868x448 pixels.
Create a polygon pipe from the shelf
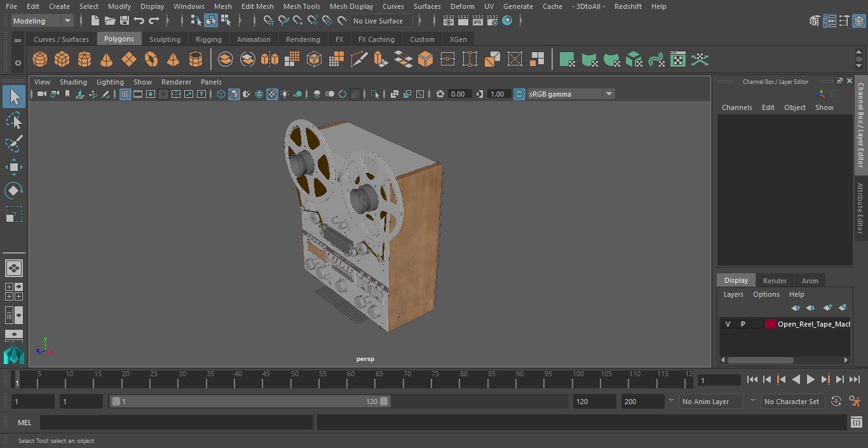[196, 60]
